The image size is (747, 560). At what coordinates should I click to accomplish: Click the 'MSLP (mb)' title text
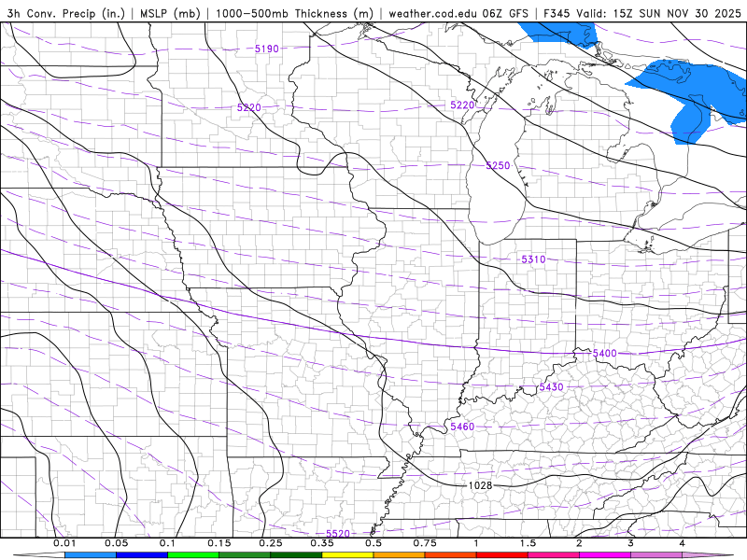[x=170, y=13]
